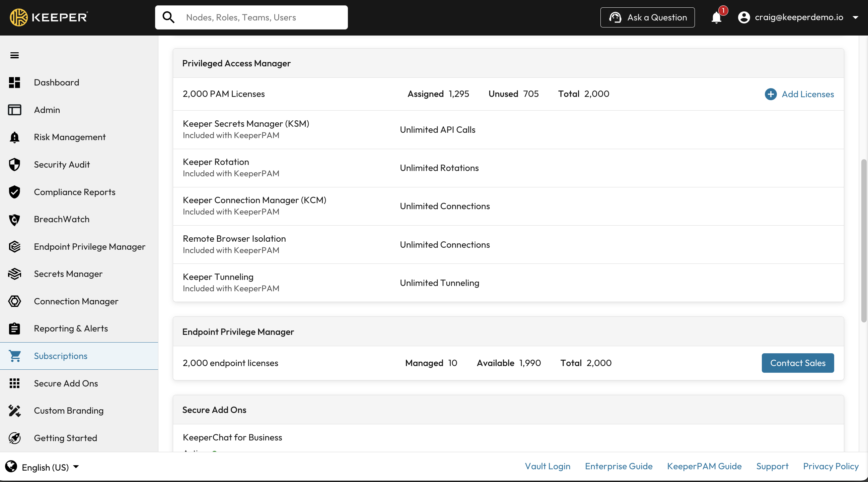This screenshot has height=482, width=868.
Task: Open notifications bell icon
Action: coord(716,17)
